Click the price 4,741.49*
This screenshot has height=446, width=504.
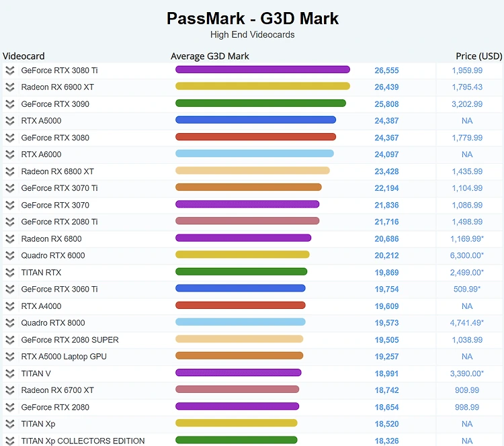click(467, 322)
